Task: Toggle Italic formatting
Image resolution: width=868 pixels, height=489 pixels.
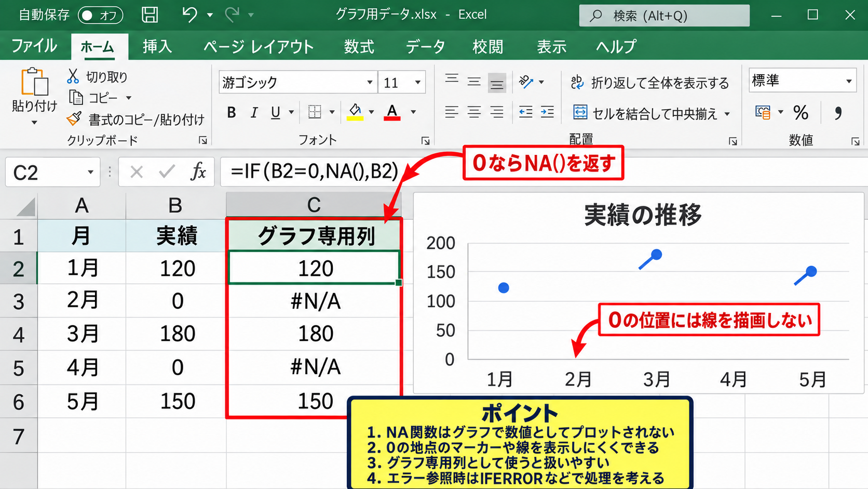Action: coord(254,112)
